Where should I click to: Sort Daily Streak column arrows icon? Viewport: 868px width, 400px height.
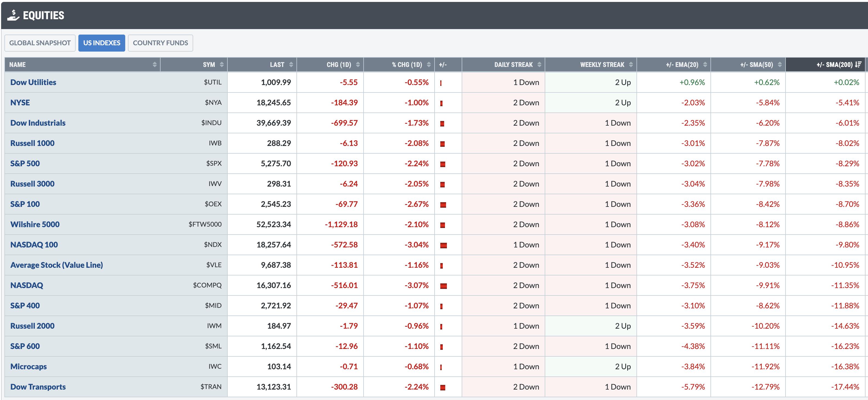pyautogui.click(x=539, y=64)
